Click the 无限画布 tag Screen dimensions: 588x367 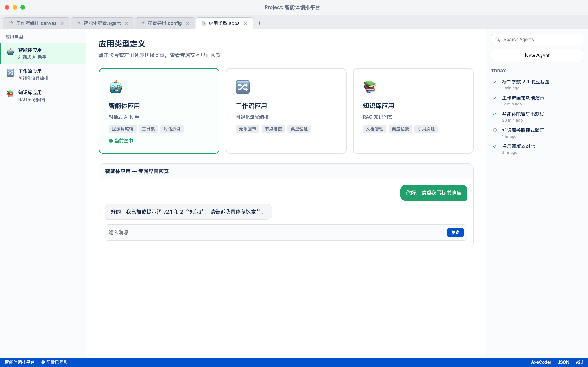click(247, 129)
